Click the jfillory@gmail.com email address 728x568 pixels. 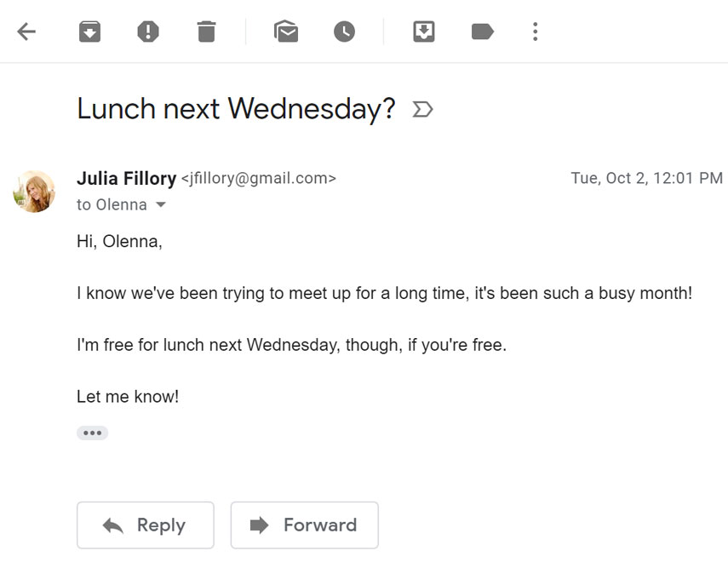tap(259, 179)
